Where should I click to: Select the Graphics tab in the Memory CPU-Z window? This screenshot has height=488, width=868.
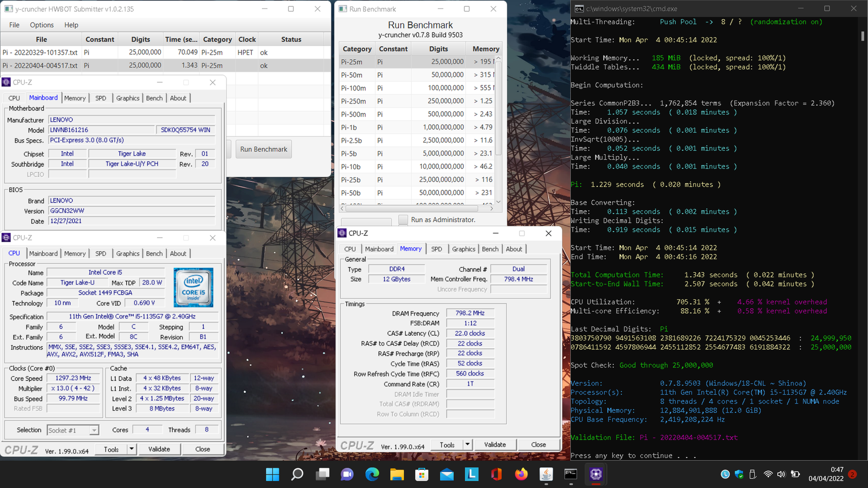click(463, 249)
